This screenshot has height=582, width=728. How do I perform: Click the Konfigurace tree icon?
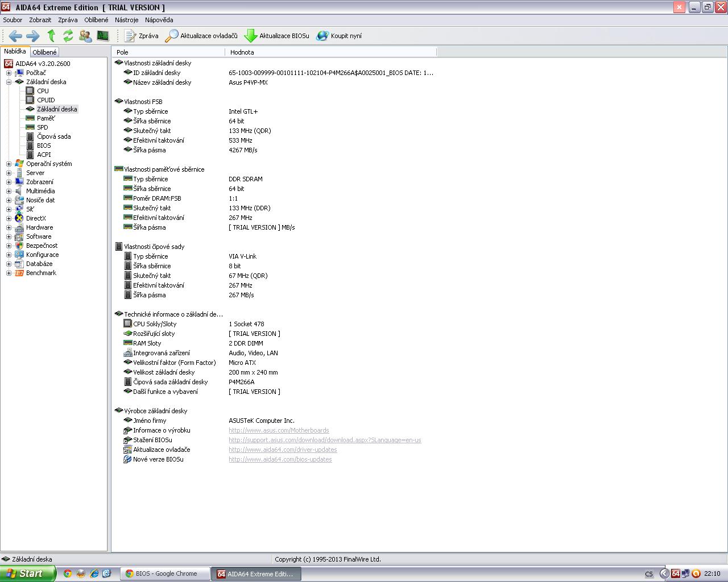pos(19,255)
